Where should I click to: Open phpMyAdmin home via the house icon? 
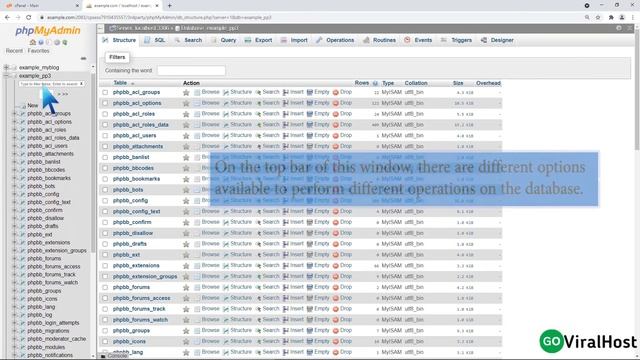pos(33,42)
